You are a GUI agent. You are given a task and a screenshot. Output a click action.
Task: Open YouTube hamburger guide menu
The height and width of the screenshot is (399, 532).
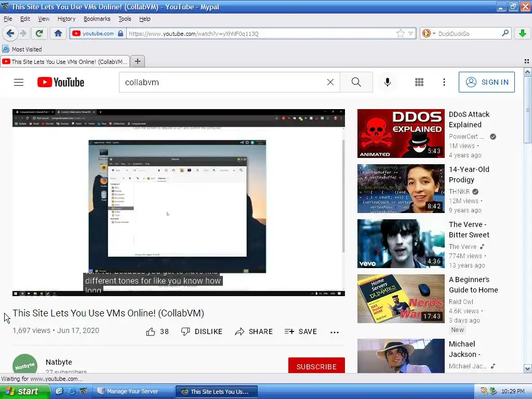coord(19,83)
